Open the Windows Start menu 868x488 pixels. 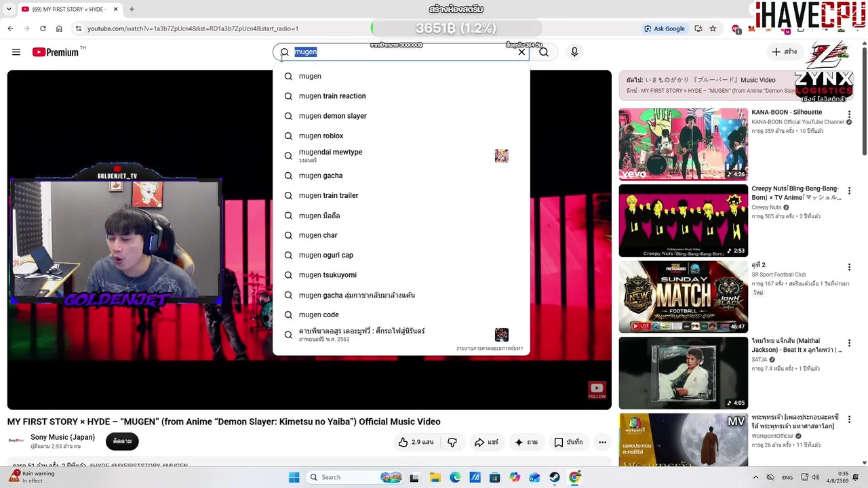tap(294, 477)
